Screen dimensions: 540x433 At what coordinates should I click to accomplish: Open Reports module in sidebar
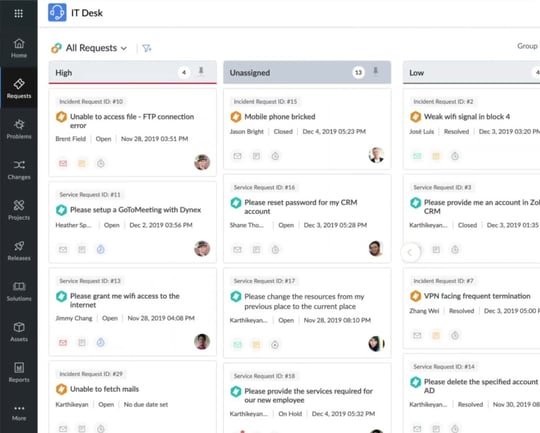19,372
